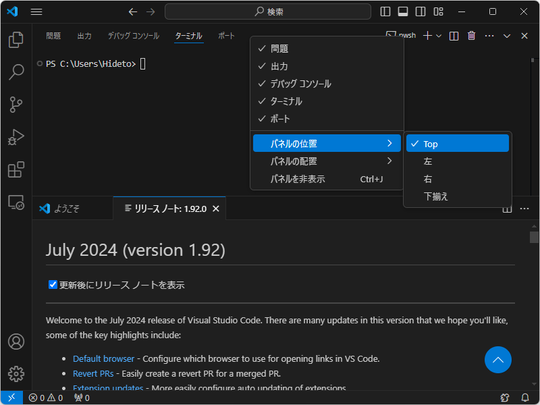Image resolution: width=540 pixels, height=405 pixels.
Task: Open the Source Control view
Action: tap(16, 104)
